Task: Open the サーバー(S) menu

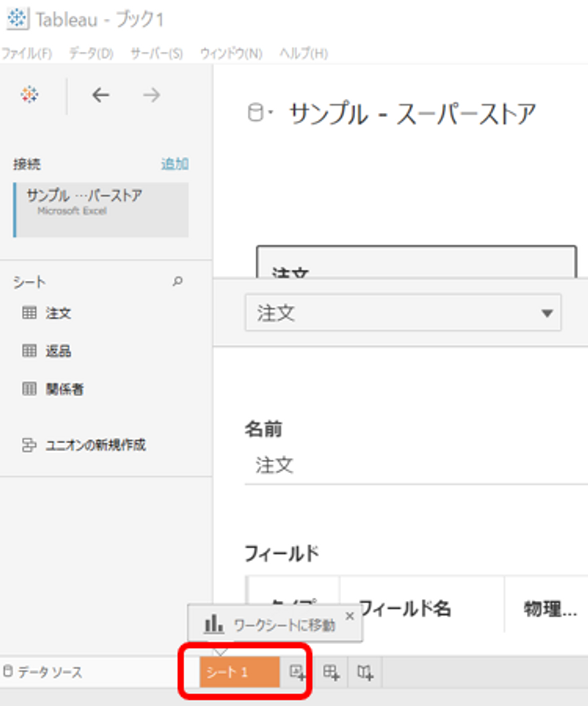Action: 157,53
